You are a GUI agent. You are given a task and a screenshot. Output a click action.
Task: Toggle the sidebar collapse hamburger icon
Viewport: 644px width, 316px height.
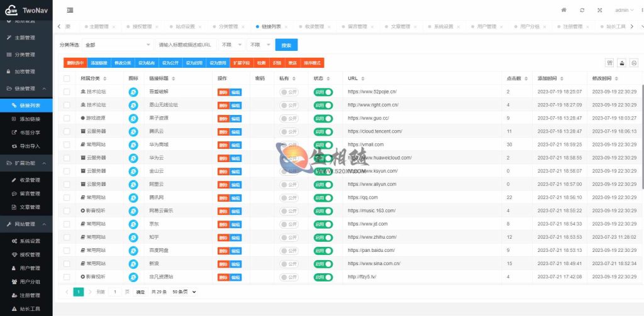[70, 10]
